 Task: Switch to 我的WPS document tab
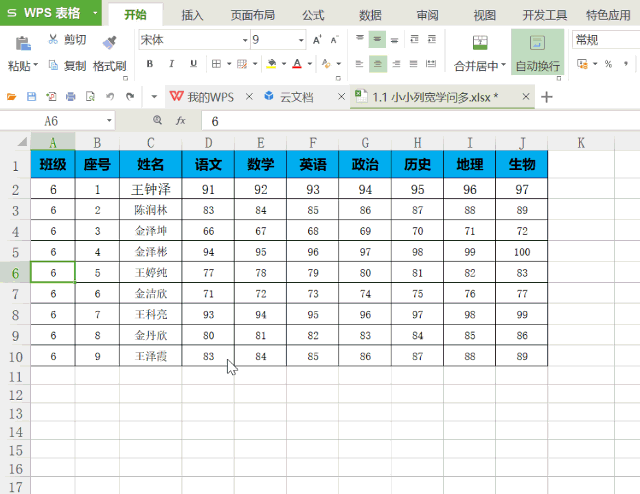(211, 97)
